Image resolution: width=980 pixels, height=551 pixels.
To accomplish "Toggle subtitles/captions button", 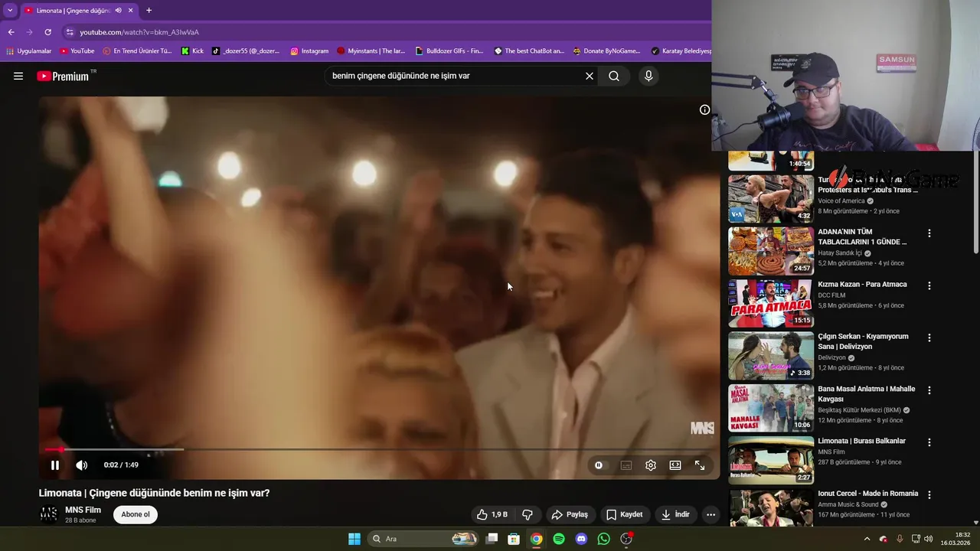I will point(626,465).
